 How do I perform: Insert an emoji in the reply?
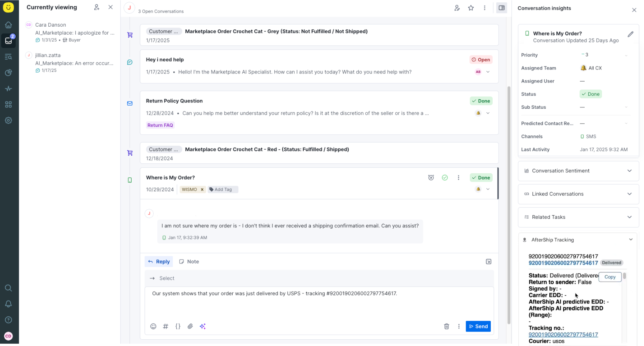coord(153,326)
